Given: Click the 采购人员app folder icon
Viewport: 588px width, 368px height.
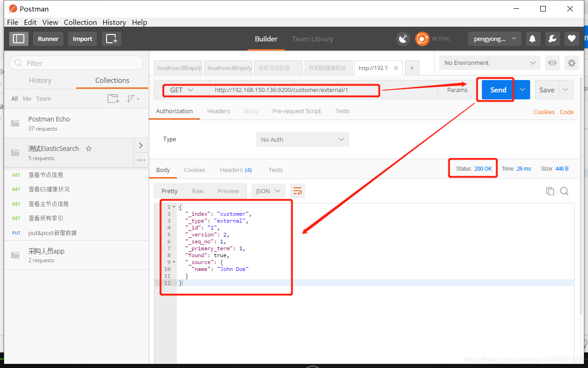Looking at the screenshot, I should coord(16,255).
